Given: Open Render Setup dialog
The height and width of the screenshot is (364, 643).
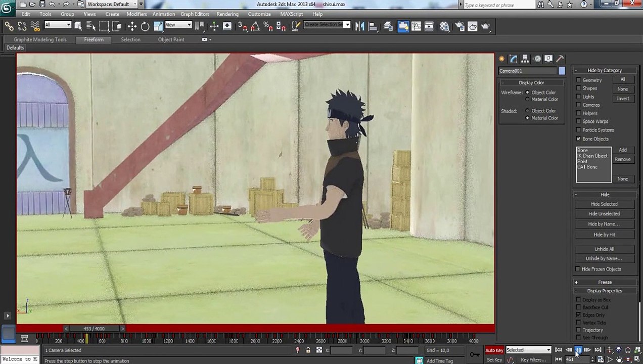Looking at the screenshot, I should pyautogui.click(x=460, y=26).
